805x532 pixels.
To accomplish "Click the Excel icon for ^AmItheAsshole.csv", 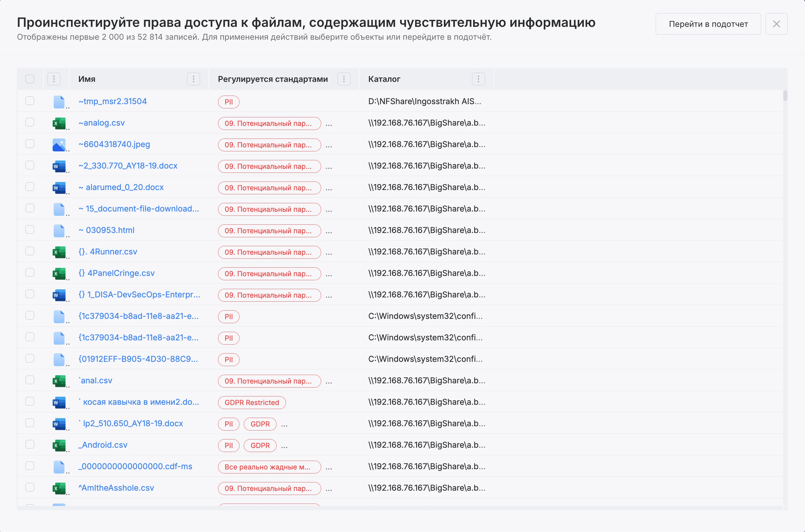I will tap(59, 488).
